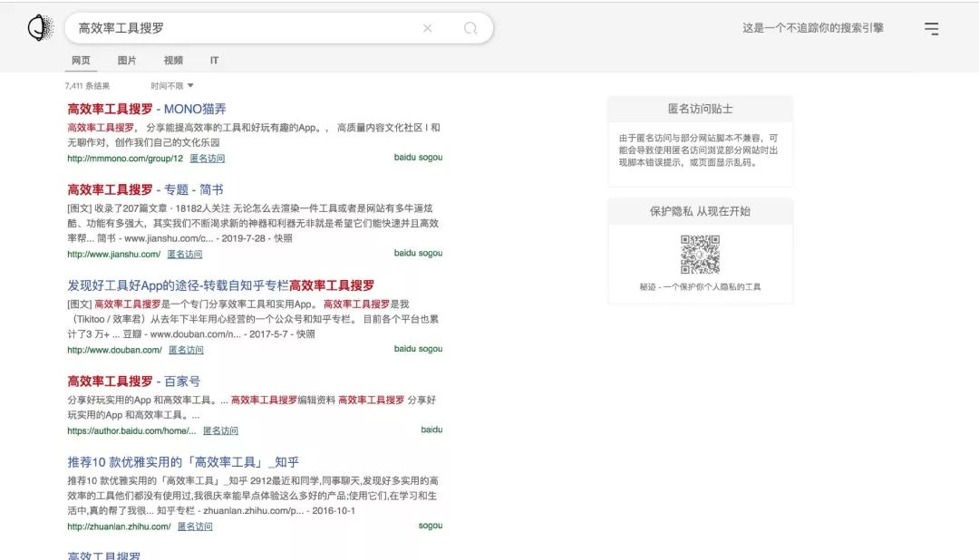Click the search engine logo icon
979x560 pixels.
point(40,28)
